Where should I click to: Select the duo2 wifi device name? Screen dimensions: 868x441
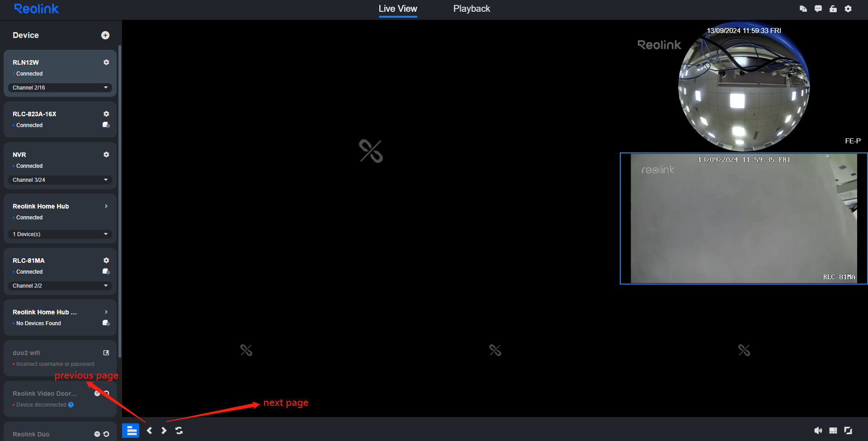(26, 353)
